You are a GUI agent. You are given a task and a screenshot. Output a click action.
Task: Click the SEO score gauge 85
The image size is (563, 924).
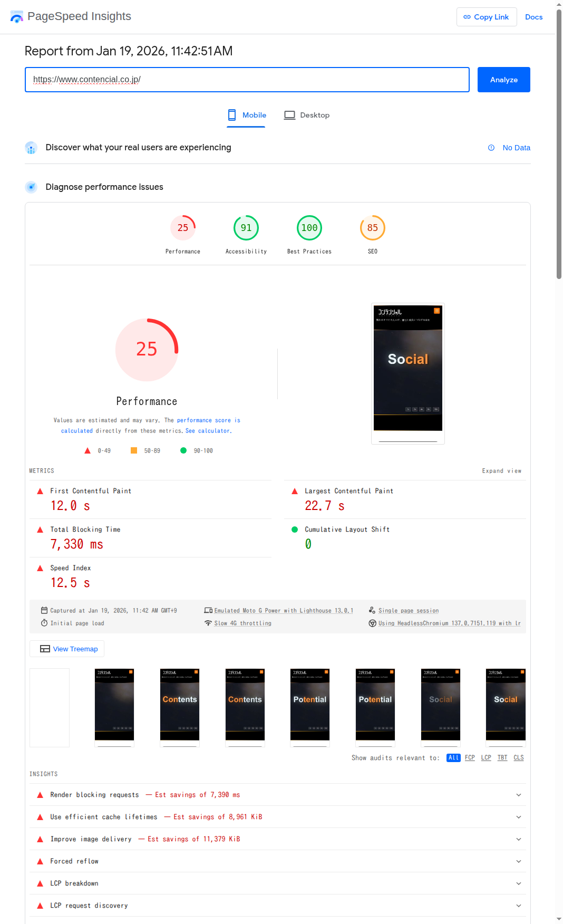(x=373, y=228)
